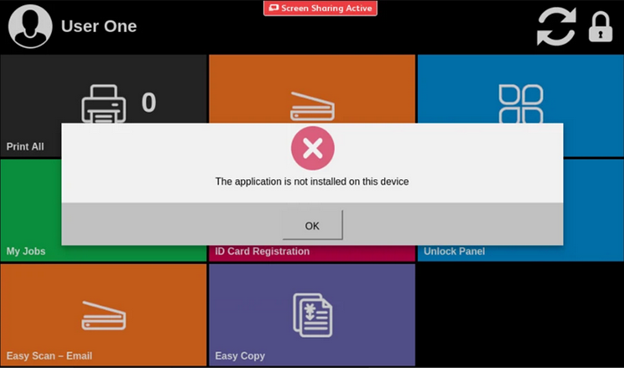Screen dimensions: 624x368
Task: Click the red error X icon
Action: click(x=312, y=148)
